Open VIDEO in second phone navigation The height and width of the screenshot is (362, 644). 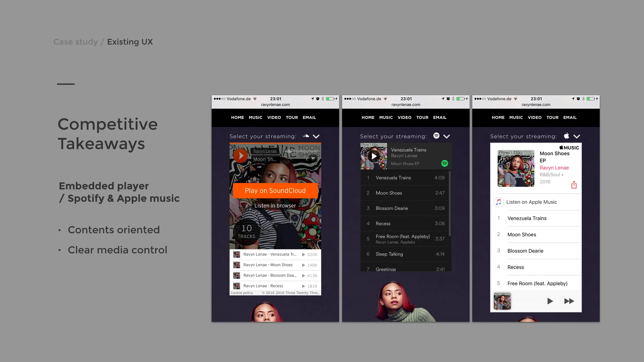(405, 118)
